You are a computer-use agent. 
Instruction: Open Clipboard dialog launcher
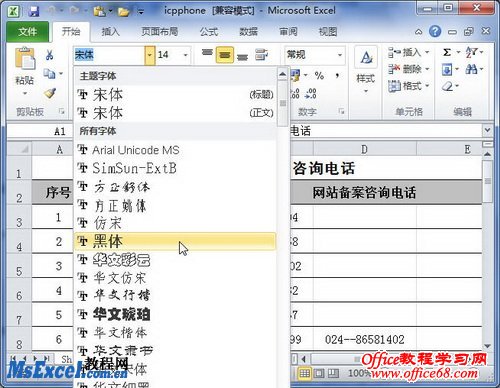[x=62, y=112]
